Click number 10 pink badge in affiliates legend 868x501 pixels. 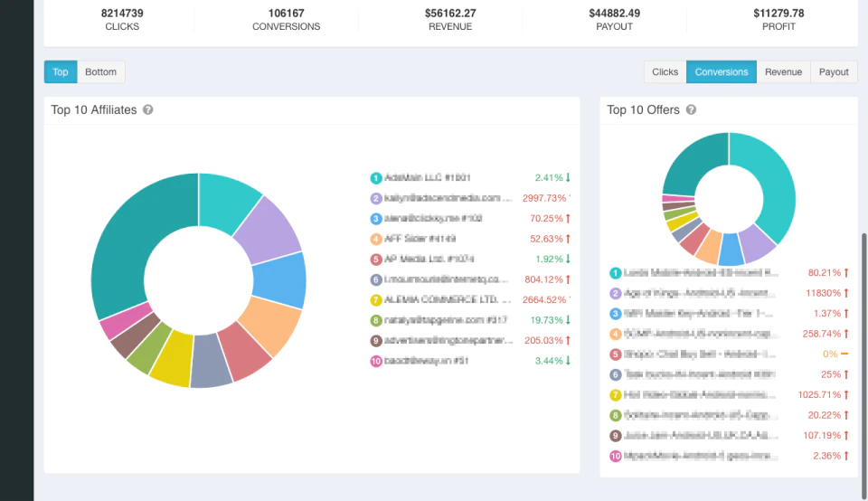pyautogui.click(x=376, y=361)
